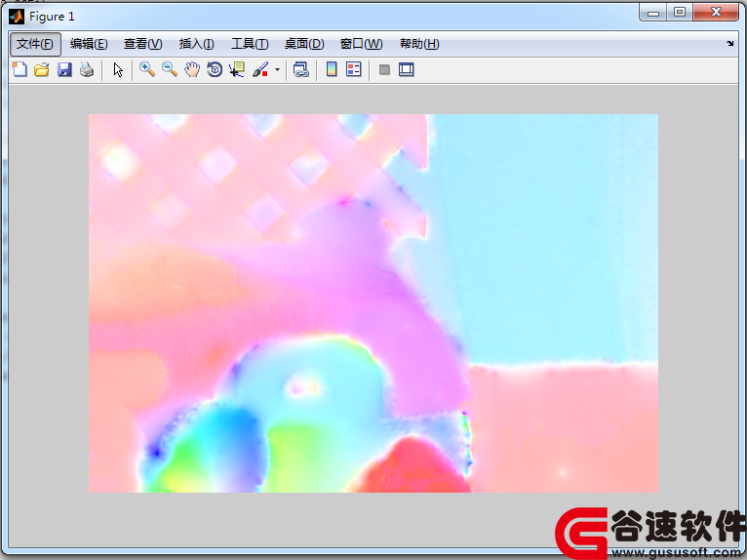Select the Edit Plot arrow tool

coord(118,69)
